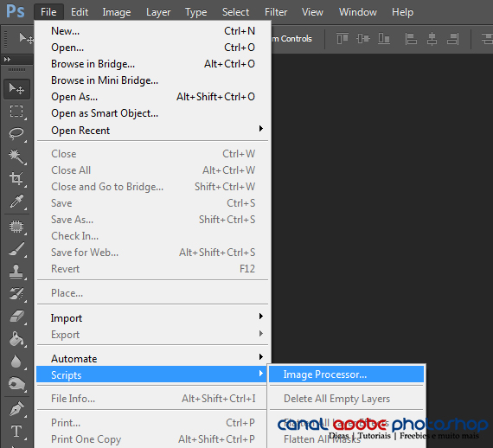
Task: Expand the Export submenu
Action: tap(152, 334)
